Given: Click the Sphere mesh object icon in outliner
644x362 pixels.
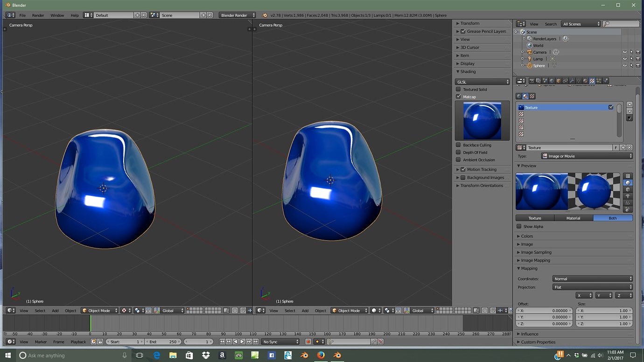Looking at the screenshot, I should pyautogui.click(x=530, y=66).
